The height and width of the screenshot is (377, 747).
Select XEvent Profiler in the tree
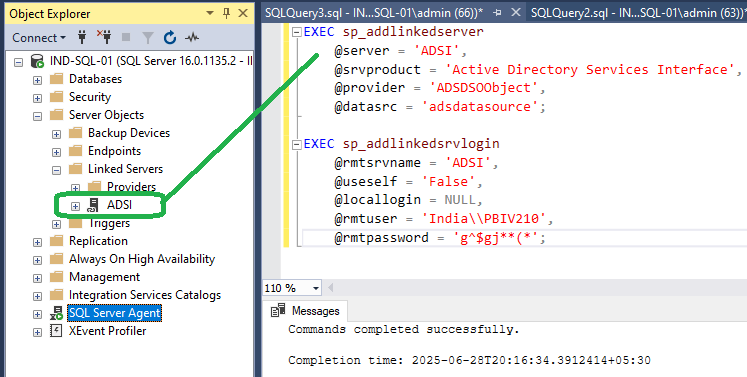coord(107,331)
